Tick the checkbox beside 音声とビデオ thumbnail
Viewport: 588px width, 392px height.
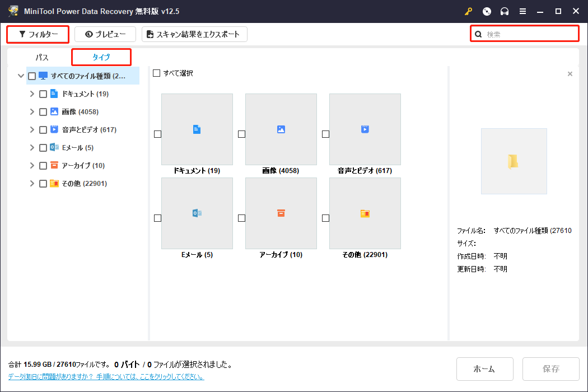click(x=325, y=134)
